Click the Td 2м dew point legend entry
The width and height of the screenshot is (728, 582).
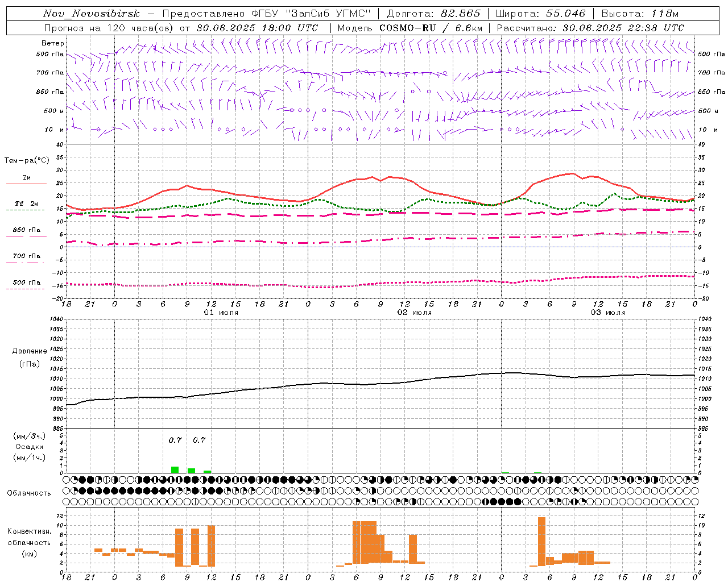point(27,203)
